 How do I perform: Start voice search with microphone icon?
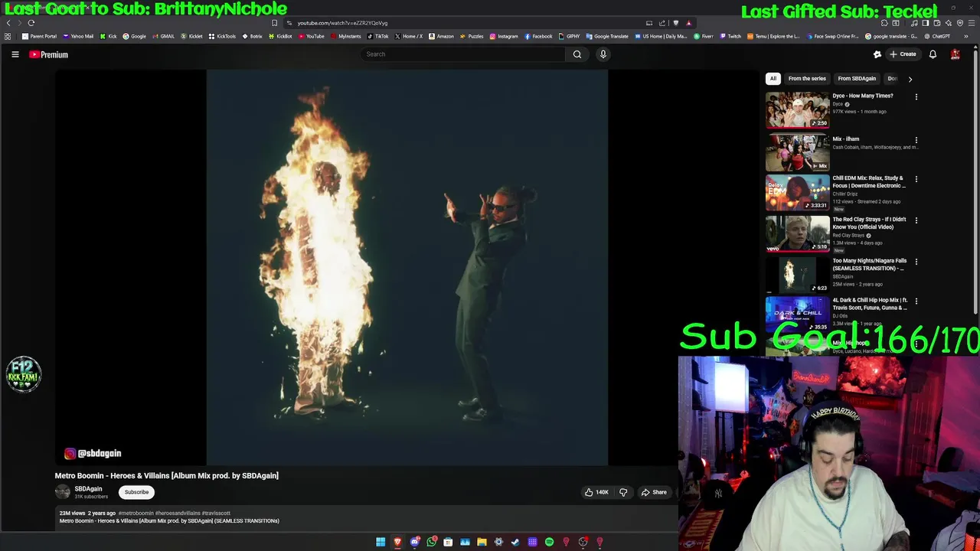[603, 54]
